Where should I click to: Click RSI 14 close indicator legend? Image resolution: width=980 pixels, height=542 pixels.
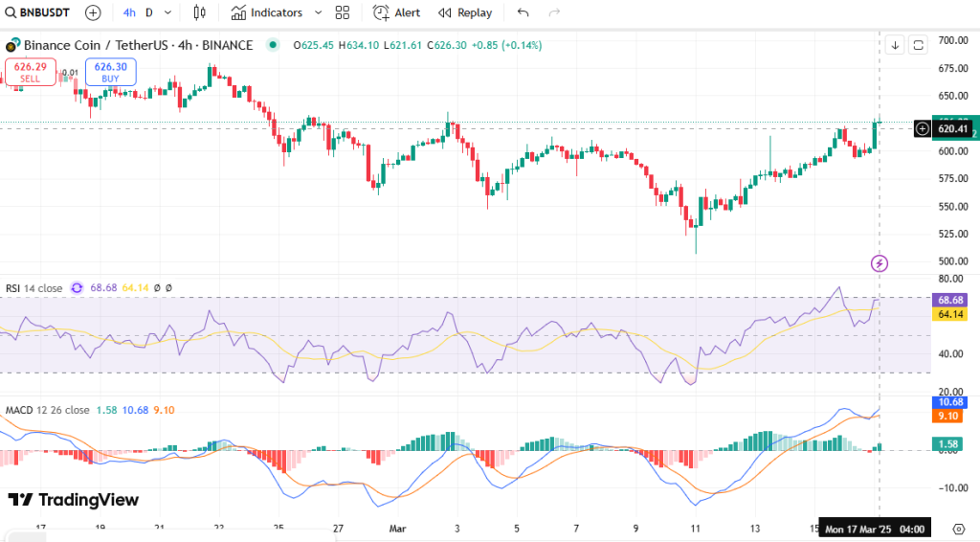[33, 288]
